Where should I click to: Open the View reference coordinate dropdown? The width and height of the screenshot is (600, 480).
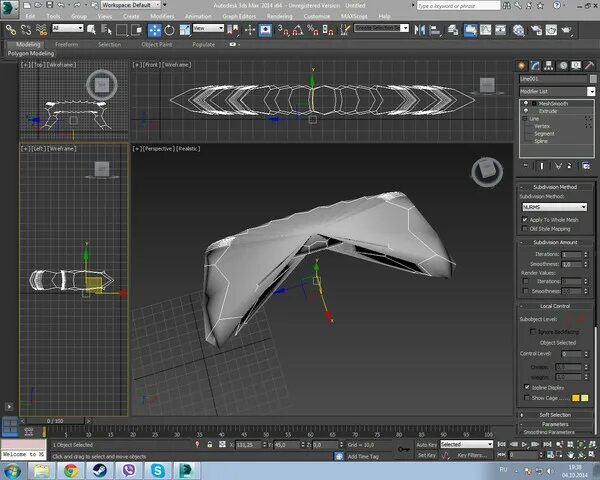coord(208,28)
